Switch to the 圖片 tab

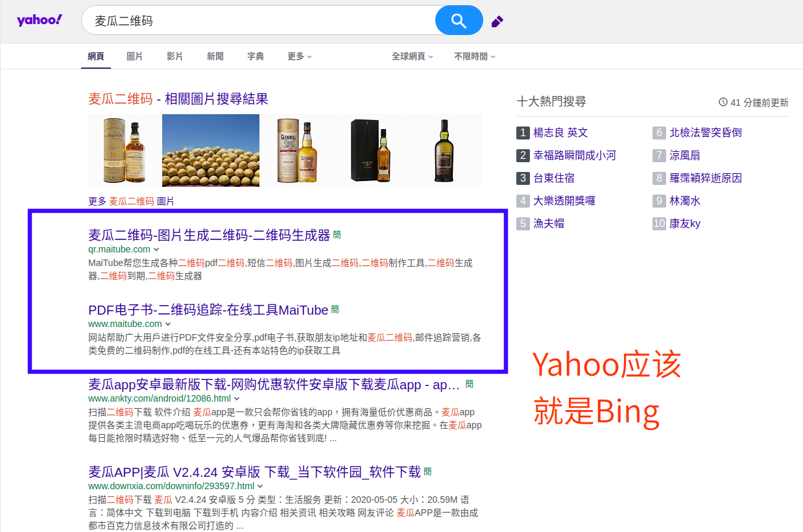pos(135,56)
